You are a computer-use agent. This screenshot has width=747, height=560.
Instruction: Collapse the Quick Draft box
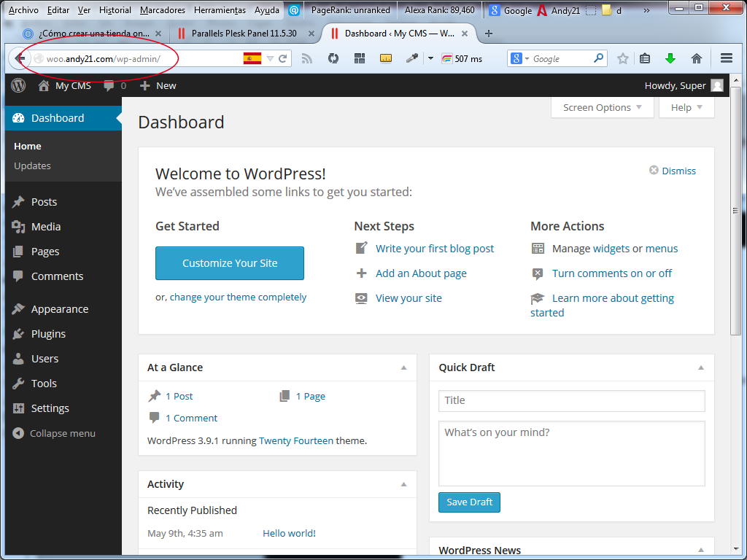pyautogui.click(x=701, y=367)
